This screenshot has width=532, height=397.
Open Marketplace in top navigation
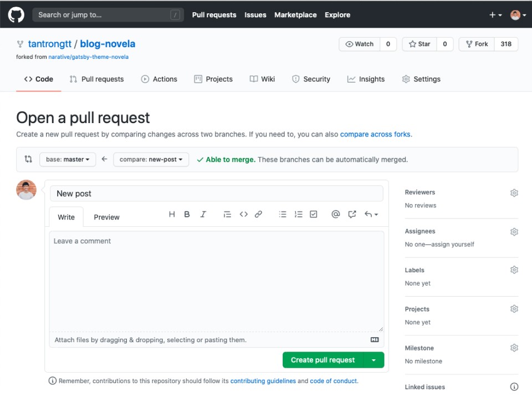point(295,15)
